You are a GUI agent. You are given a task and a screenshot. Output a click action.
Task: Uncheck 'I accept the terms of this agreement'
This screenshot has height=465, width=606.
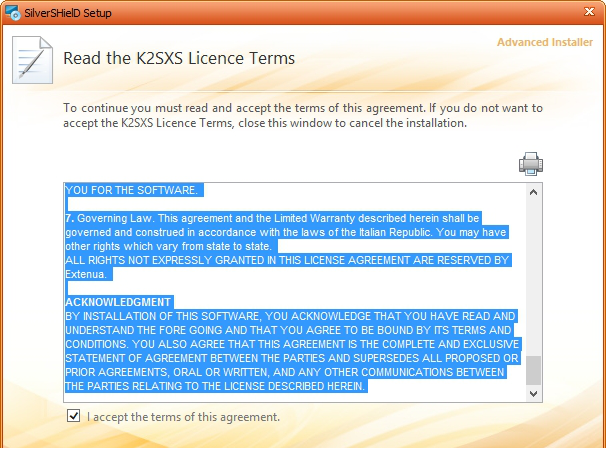73,416
